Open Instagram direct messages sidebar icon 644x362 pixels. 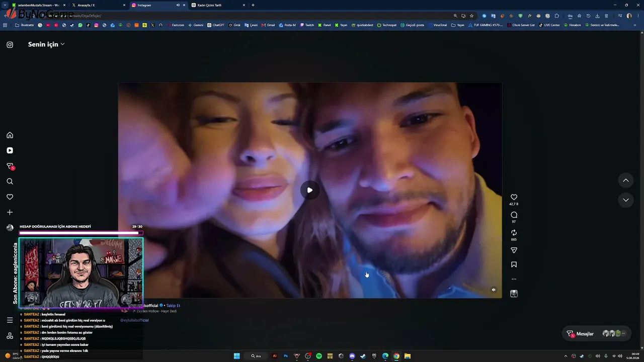[10, 166]
